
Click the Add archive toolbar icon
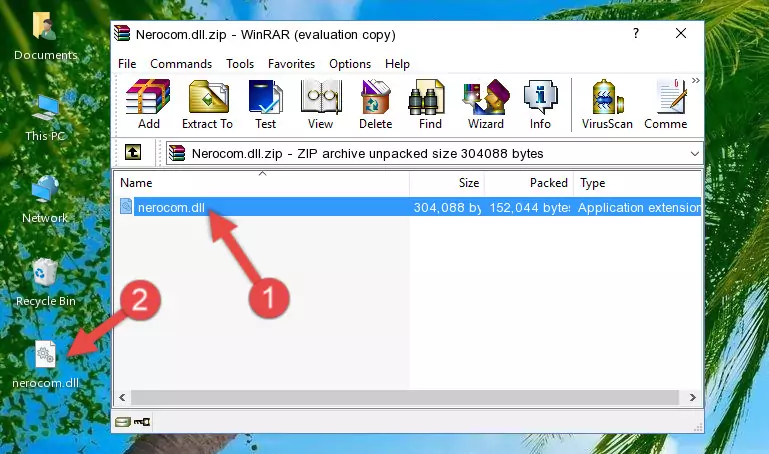(148, 104)
